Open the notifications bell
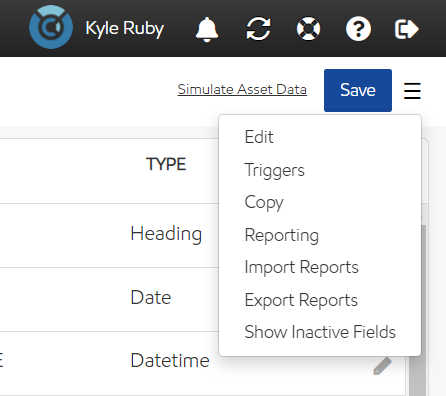The image size is (446, 396). click(x=207, y=29)
